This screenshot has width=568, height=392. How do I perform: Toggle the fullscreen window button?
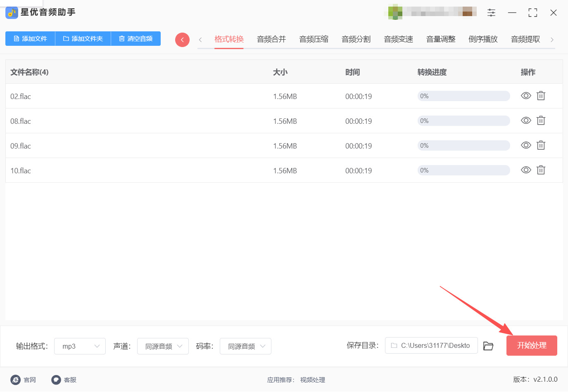pos(533,13)
